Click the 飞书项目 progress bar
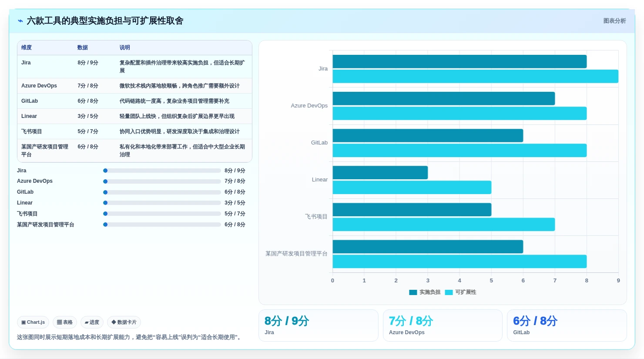The height and width of the screenshot is (359, 644). pos(162,214)
